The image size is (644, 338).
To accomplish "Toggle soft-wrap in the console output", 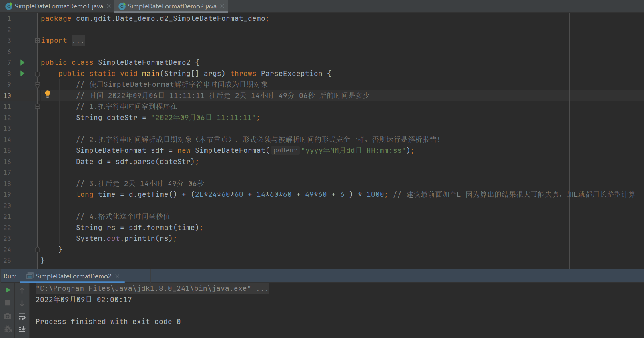I will 22,316.
